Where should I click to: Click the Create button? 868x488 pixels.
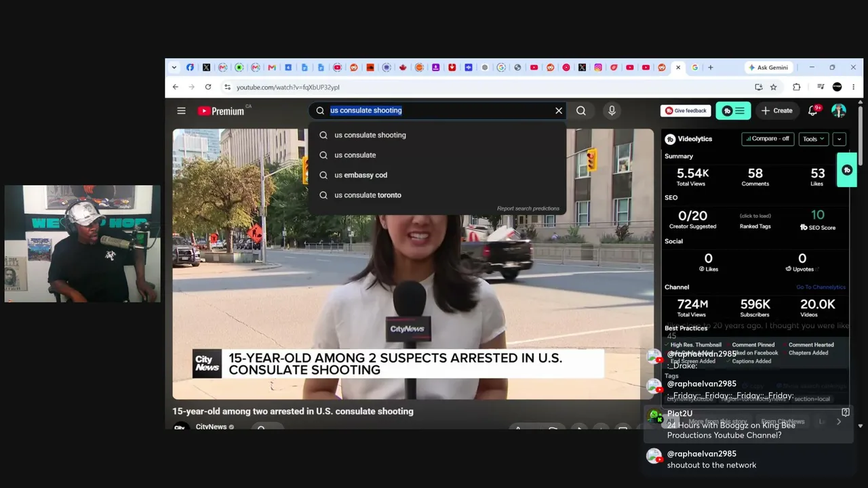coord(776,110)
